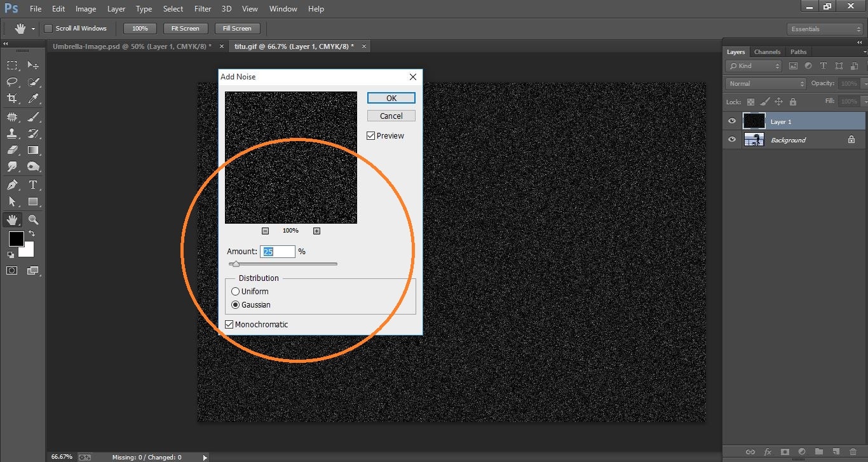Hide the Background layer
The height and width of the screenshot is (462, 868).
pos(732,139)
